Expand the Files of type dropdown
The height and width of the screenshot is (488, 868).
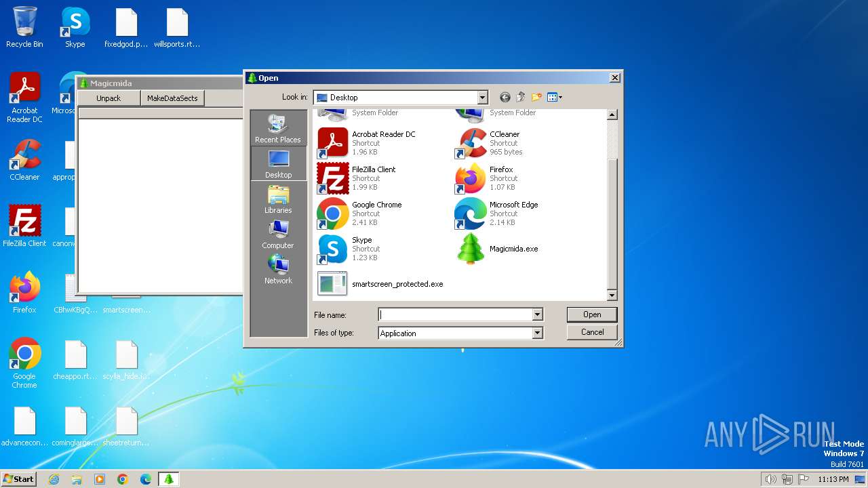(x=537, y=333)
